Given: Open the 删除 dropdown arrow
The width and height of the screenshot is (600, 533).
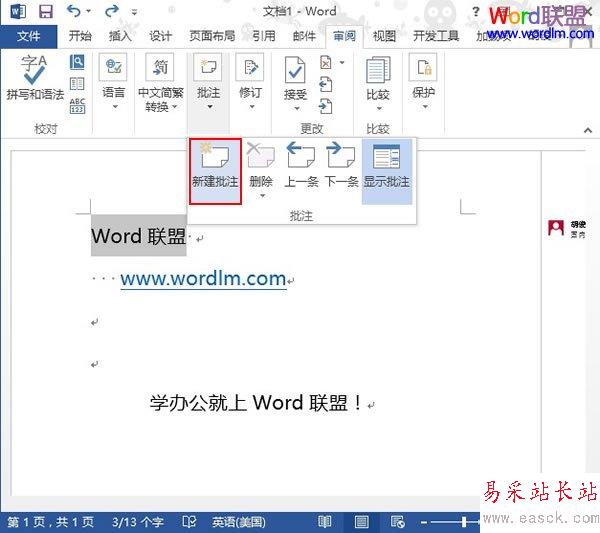Looking at the screenshot, I should click(262, 196).
